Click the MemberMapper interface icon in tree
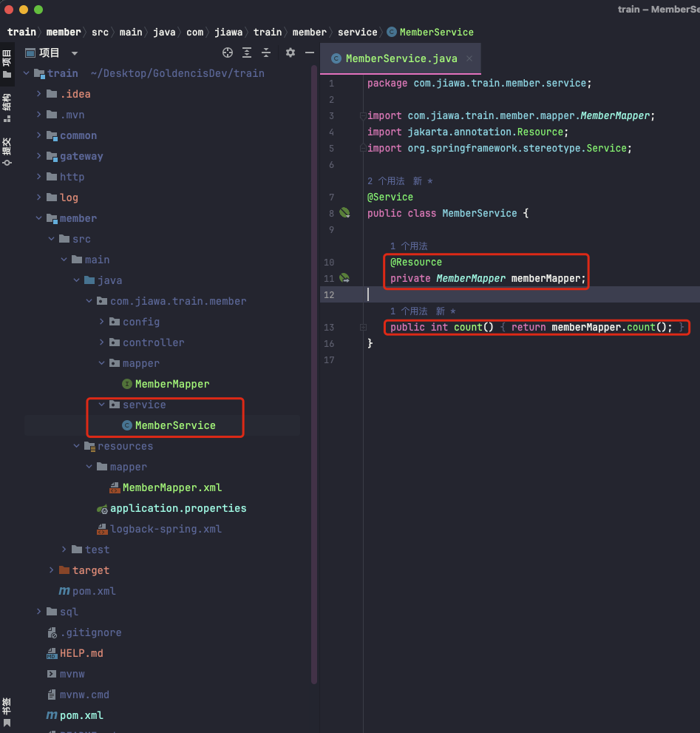The height and width of the screenshot is (733, 700). (127, 384)
